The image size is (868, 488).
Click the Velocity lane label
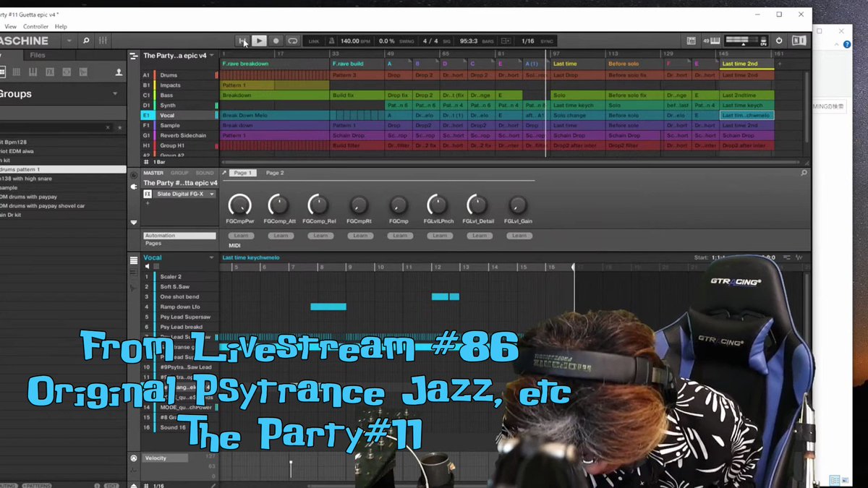166,458
